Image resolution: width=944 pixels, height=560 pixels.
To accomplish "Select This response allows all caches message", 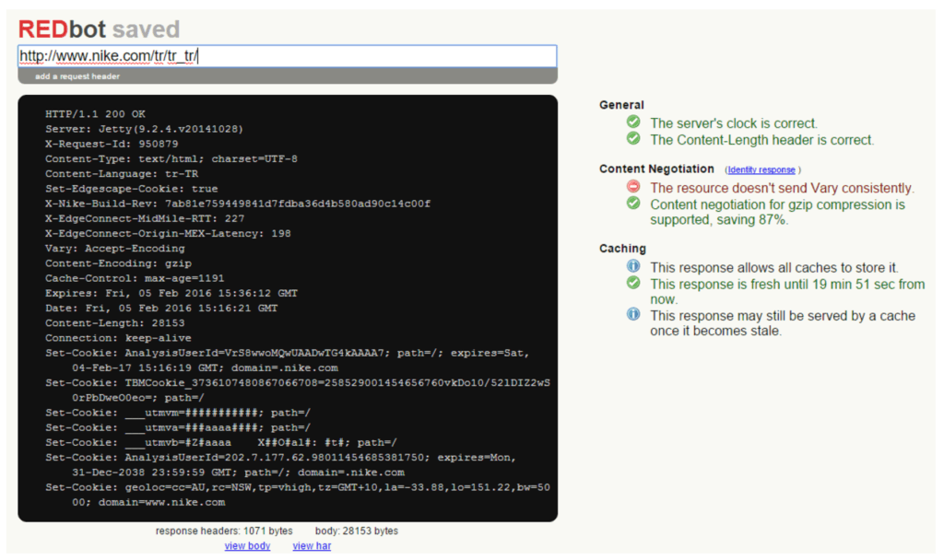I will [774, 268].
